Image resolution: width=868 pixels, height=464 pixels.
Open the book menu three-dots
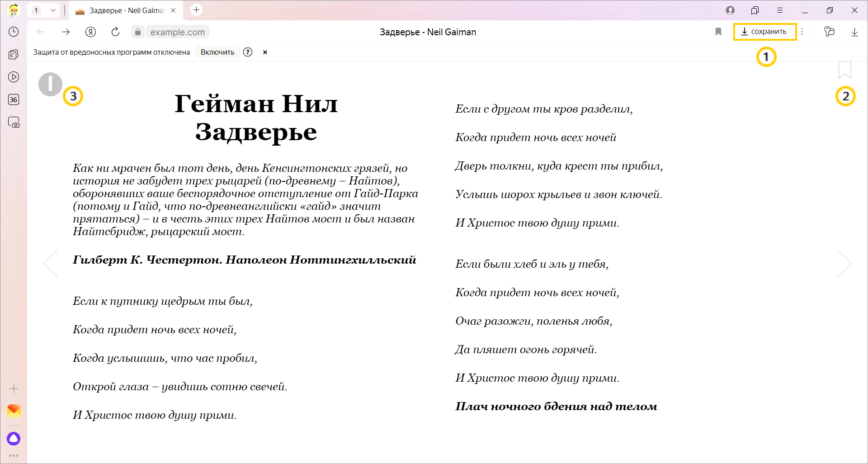(802, 32)
